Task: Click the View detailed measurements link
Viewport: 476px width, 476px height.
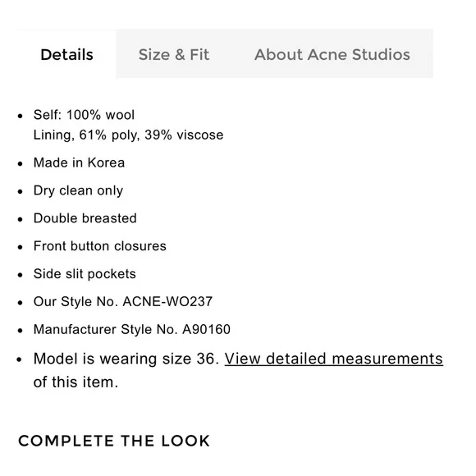Action: pyautogui.click(x=334, y=359)
